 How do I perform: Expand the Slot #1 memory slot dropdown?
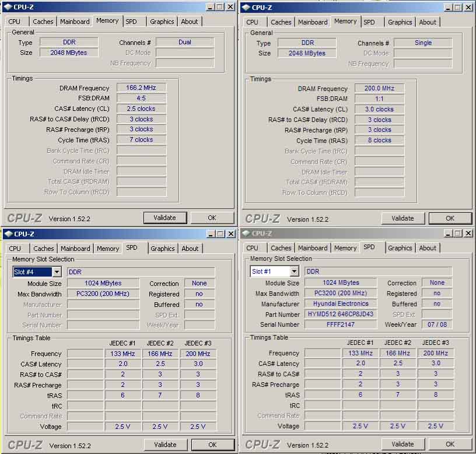[294, 271]
